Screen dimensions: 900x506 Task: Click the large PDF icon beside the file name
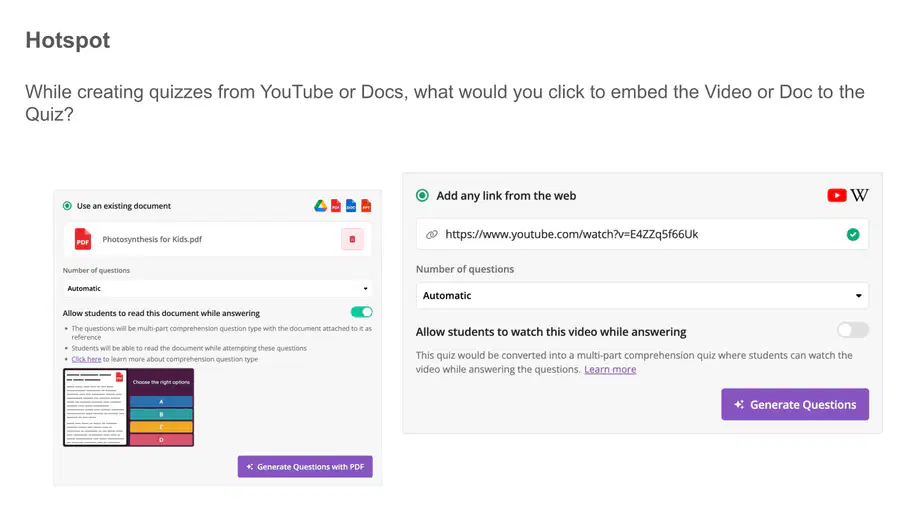[83, 239]
